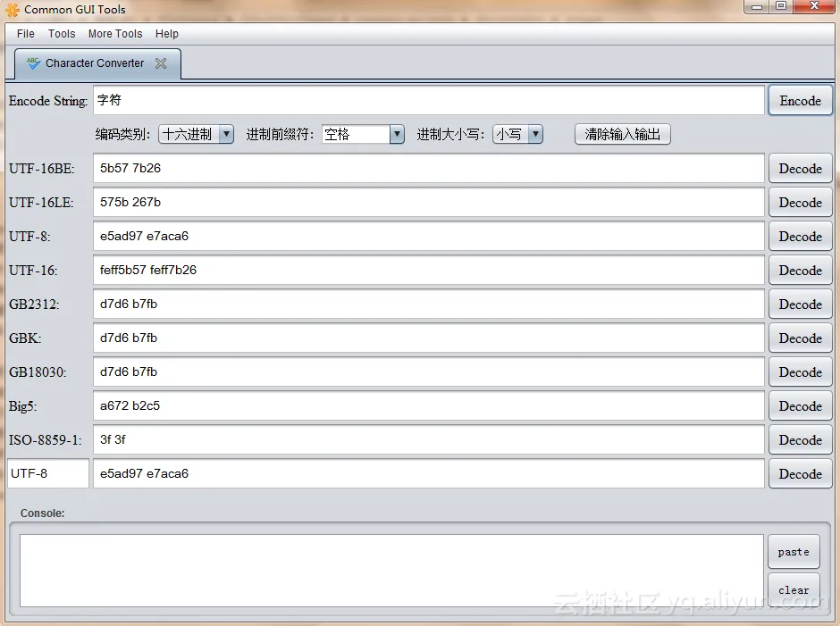Click the clear button
The image size is (840, 626).
pyautogui.click(x=794, y=589)
